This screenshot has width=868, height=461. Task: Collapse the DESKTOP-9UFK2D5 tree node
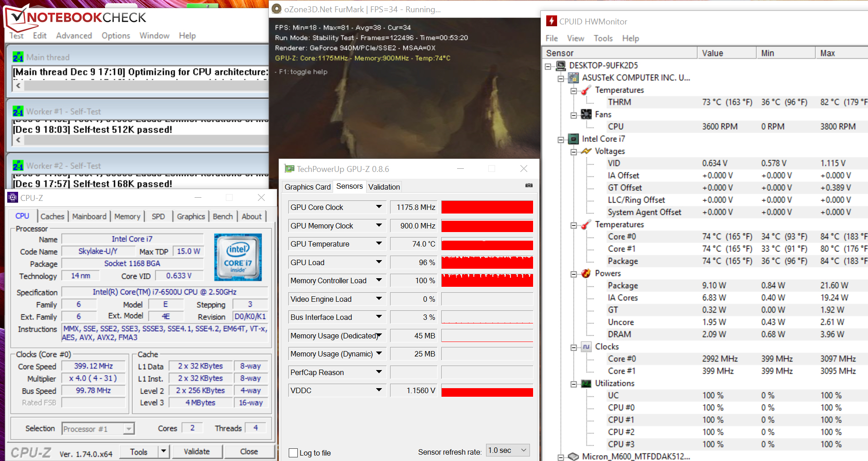[548, 66]
